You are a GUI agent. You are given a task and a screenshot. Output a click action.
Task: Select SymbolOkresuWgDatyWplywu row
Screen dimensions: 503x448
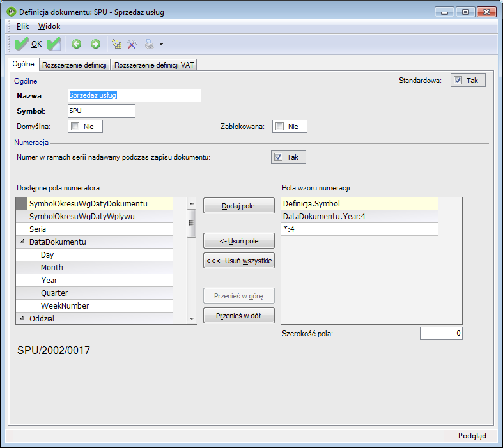coord(94,217)
